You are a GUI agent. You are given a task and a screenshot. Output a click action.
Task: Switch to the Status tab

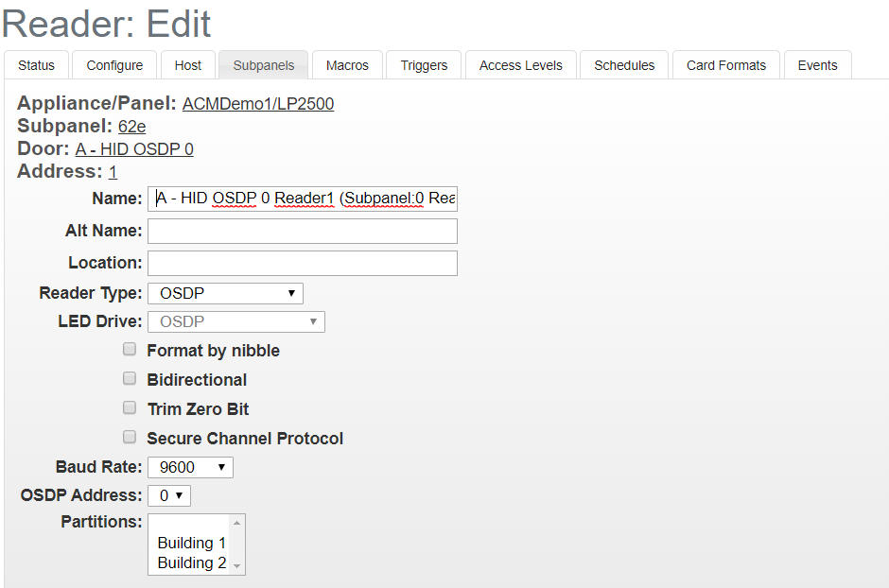pyautogui.click(x=35, y=64)
